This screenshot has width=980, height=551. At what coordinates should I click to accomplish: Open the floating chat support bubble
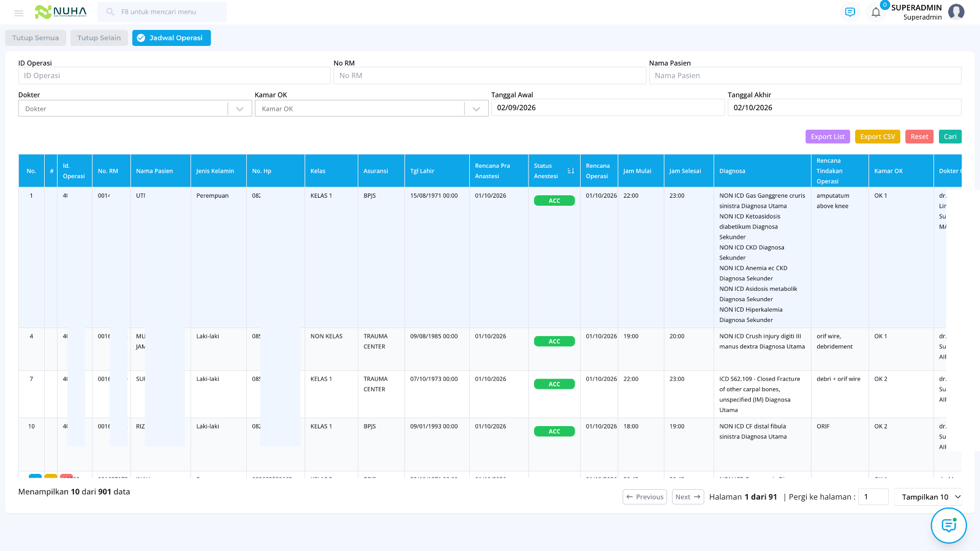[949, 525]
